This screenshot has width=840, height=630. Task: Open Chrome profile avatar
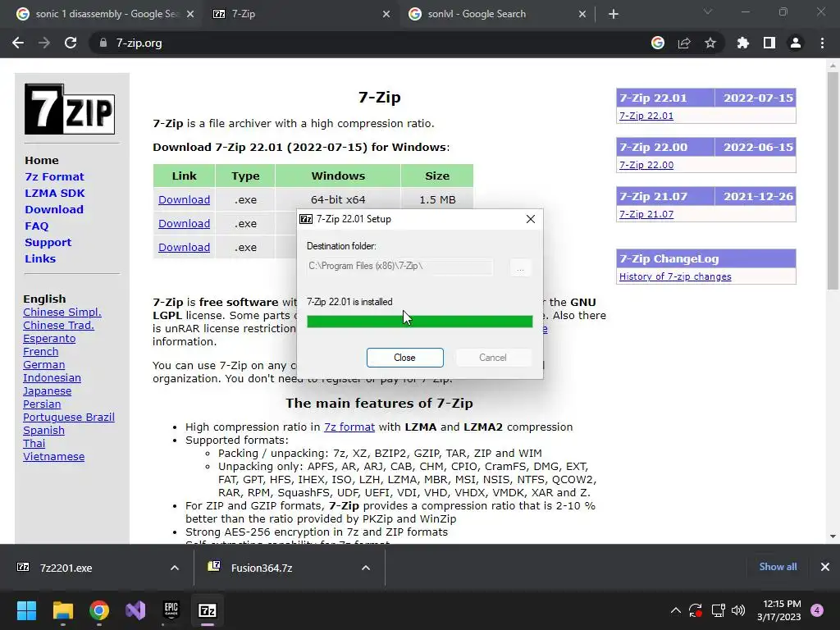[796, 43]
